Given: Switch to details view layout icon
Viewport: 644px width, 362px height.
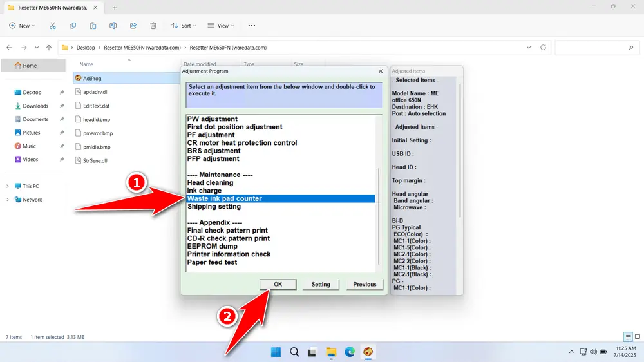Looking at the screenshot, I should point(628,337).
